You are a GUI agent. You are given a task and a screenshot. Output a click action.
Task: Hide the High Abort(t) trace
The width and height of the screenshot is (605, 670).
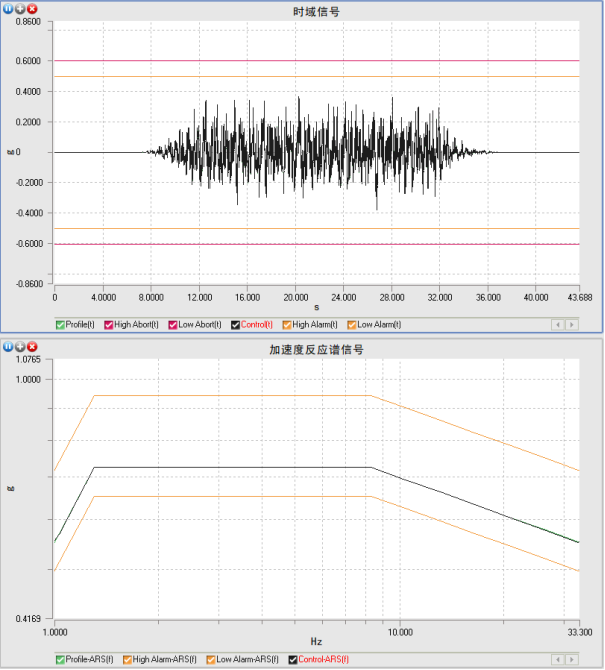click(x=110, y=324)
